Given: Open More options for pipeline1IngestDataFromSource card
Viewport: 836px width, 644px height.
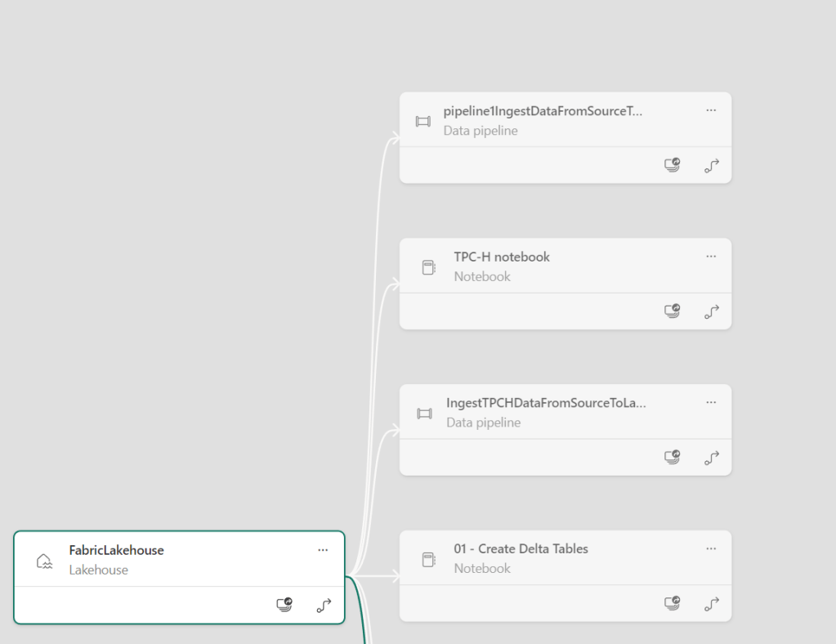Looking at the screenshot, I should click(711, 110).
